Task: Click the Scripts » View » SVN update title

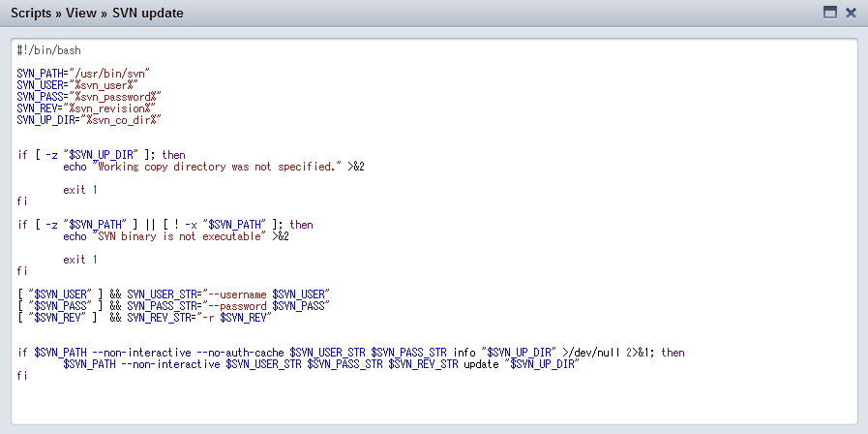Action: [x=97, y=13]
